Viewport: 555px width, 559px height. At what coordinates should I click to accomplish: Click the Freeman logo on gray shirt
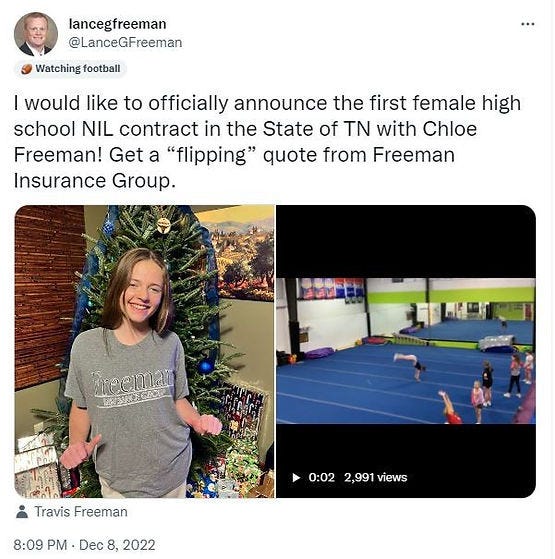click(x=132, y=389)
